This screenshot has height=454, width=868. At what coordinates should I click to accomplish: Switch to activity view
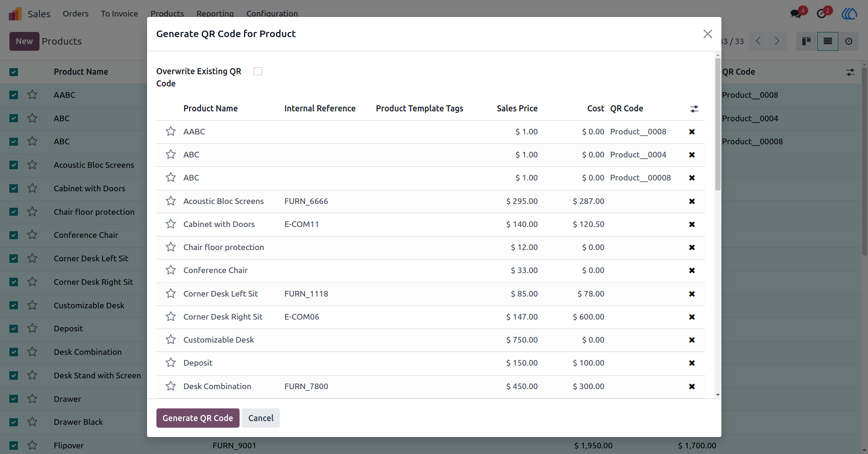(x=848, y=41)
